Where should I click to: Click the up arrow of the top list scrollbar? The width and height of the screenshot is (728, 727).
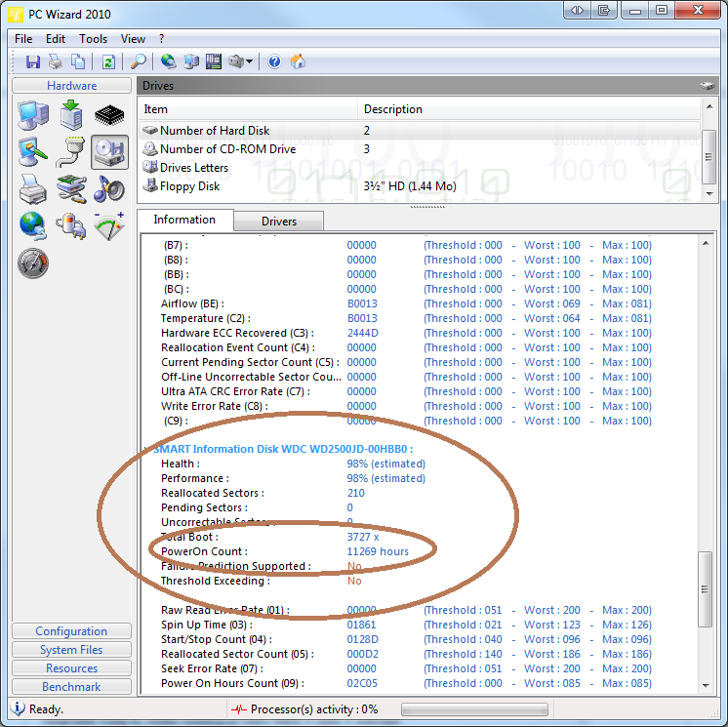709,106
